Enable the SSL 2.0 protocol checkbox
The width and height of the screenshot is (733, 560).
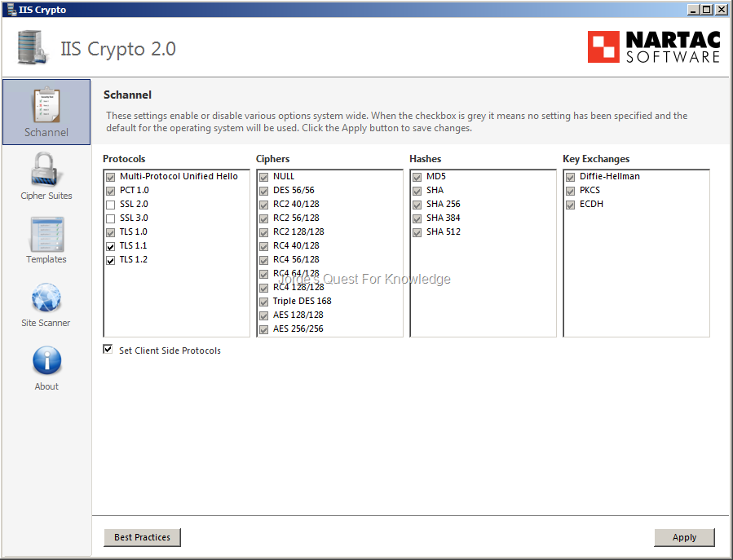tap(110, 205)
